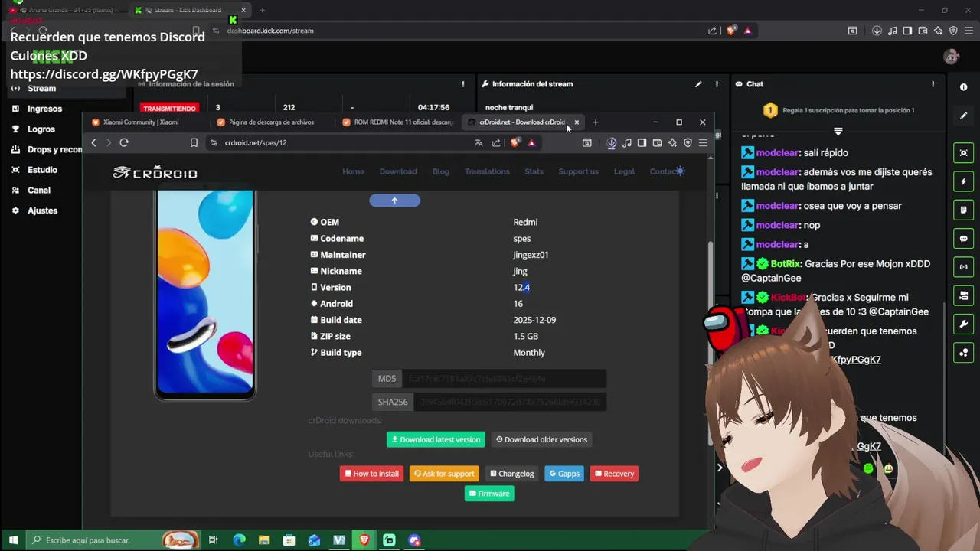Open music playlist icon in crDroid toolbar
This screenshot has height=551, width=980.
point(627,142)
